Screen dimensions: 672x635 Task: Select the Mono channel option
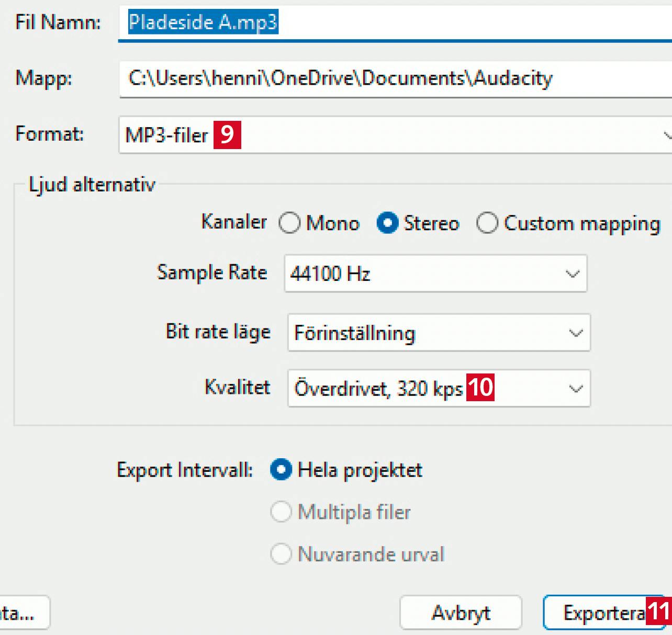point(289,223)
